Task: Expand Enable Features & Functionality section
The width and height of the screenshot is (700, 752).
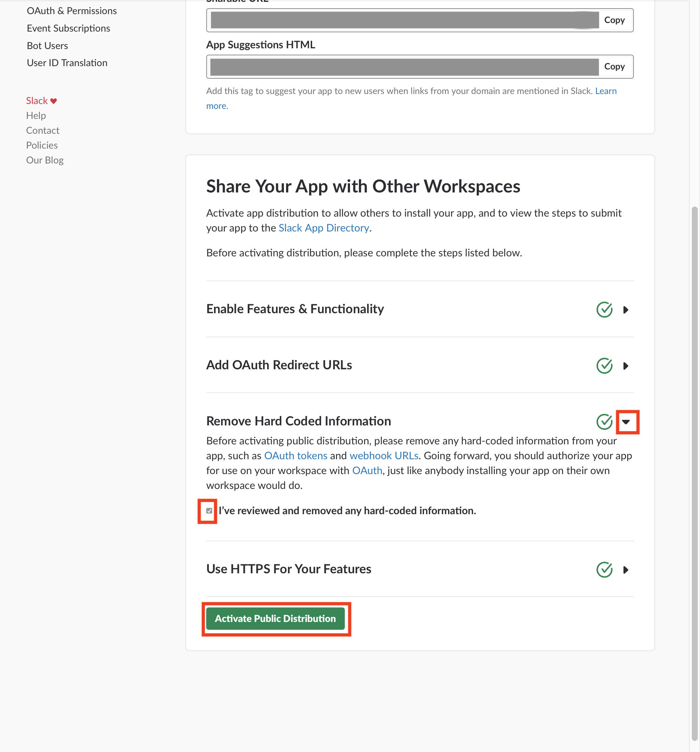Action: pyautogui.click(x=626, y=310)
